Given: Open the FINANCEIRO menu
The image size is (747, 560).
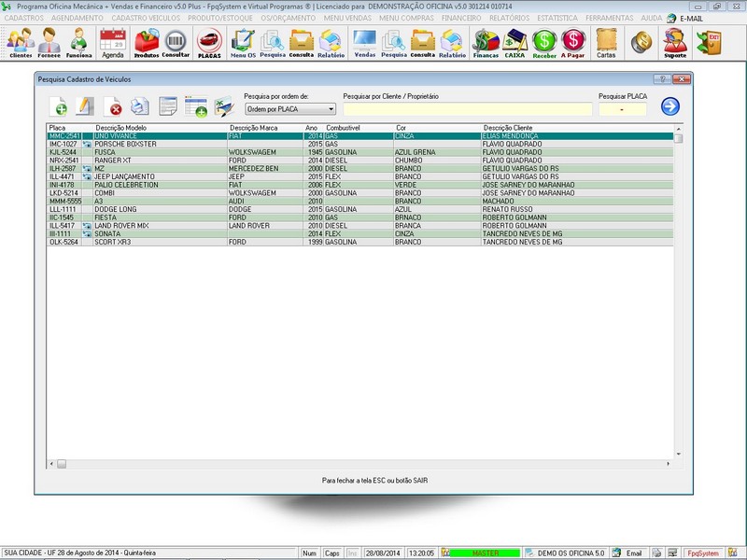Looking at the screenshot, I should [x=461, y=18].
